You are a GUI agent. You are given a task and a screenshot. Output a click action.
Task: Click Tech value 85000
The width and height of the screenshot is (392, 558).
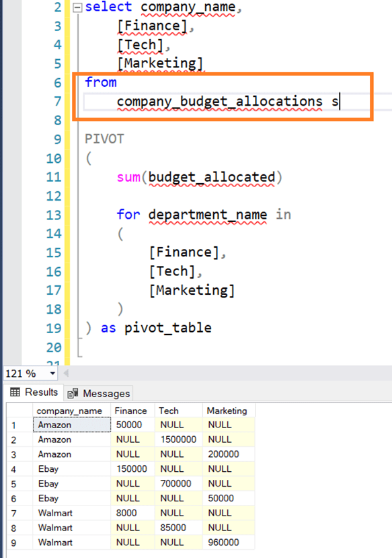178,528
